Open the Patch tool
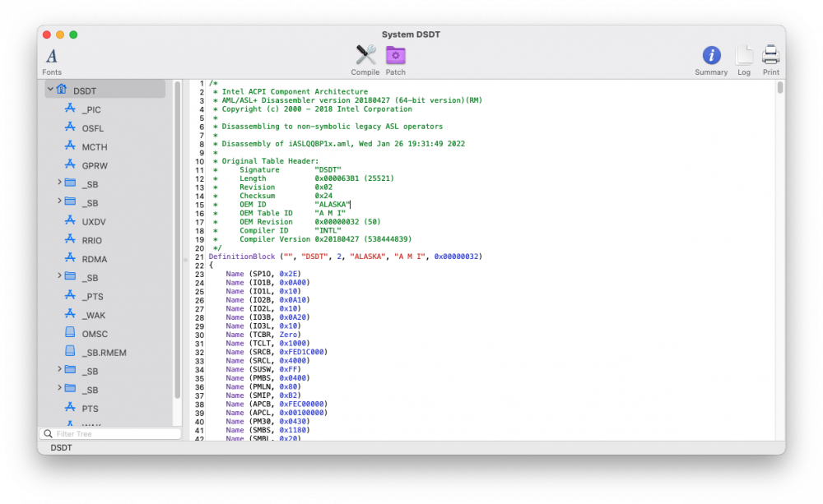The image size is (823, 504). (395, 61)
